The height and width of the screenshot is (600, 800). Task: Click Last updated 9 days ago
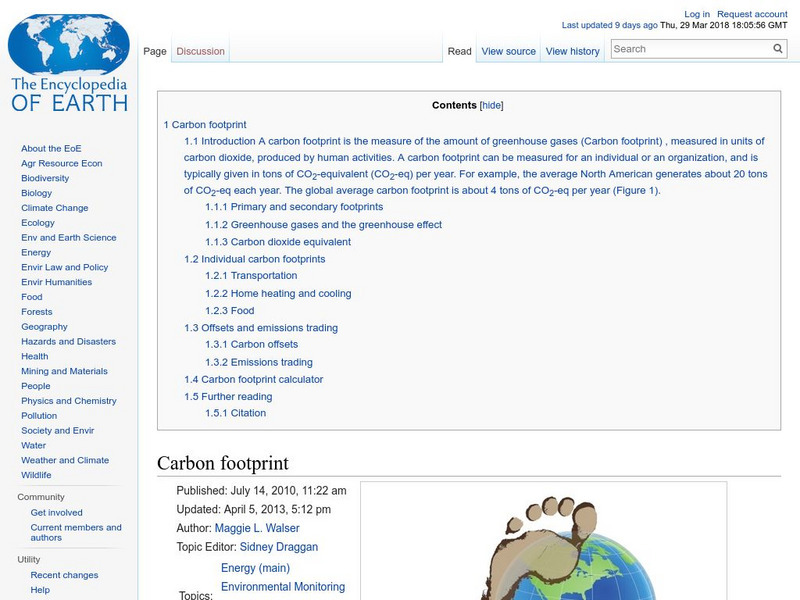[610, 25]
